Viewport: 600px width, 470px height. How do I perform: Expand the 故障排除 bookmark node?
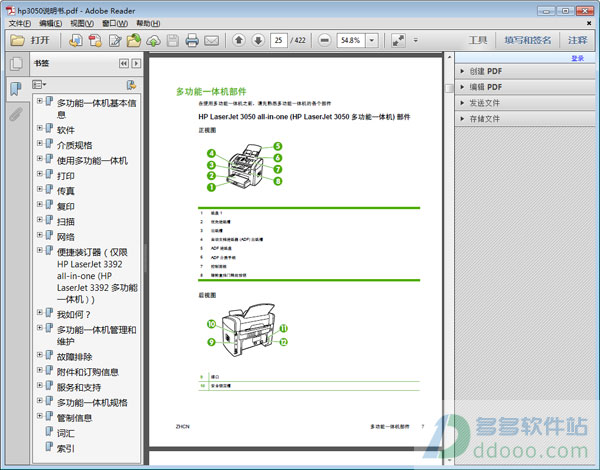[39, 355]
